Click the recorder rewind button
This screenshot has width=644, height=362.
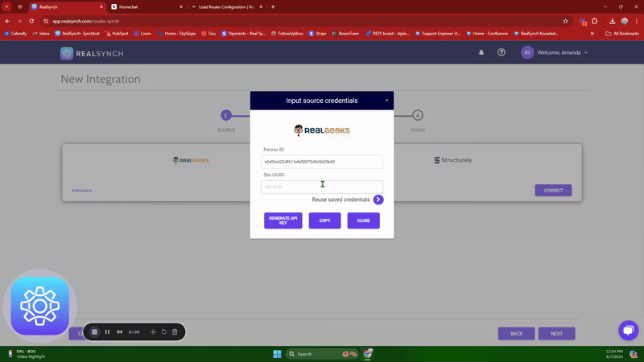click(x=119, y=331)
